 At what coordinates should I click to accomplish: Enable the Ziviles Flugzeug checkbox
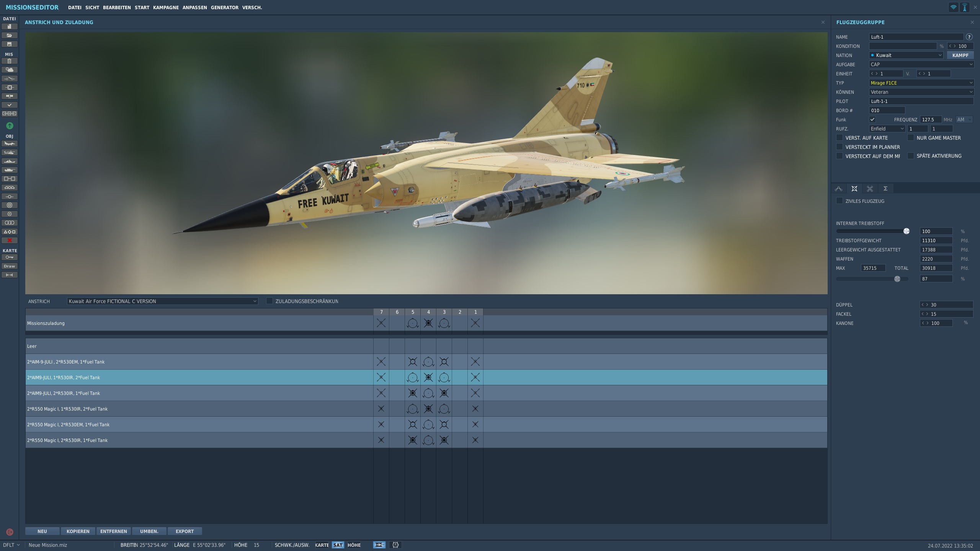click(x=840, y=201)
